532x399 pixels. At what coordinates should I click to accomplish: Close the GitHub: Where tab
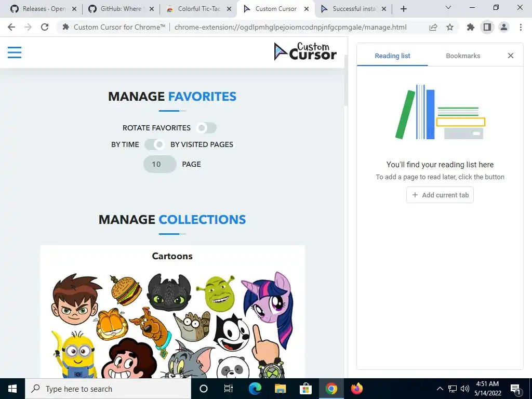point(152,9)
